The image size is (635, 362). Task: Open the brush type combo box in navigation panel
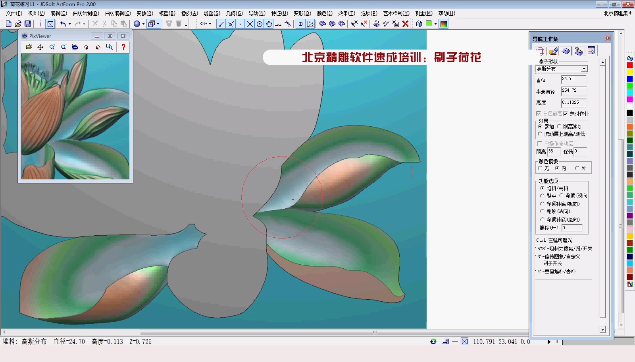(561, 69)
